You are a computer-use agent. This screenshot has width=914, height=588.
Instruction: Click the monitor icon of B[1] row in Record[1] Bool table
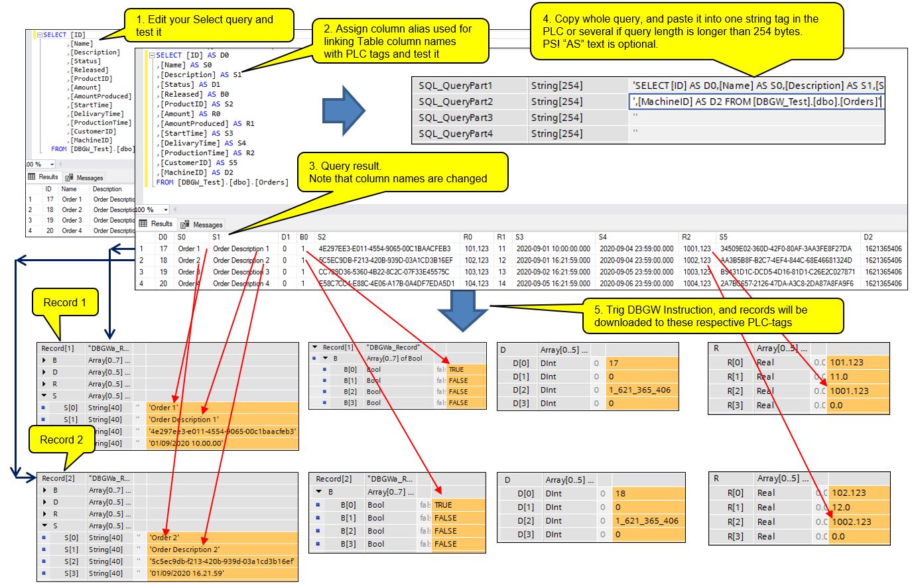(x=324, y=381)
